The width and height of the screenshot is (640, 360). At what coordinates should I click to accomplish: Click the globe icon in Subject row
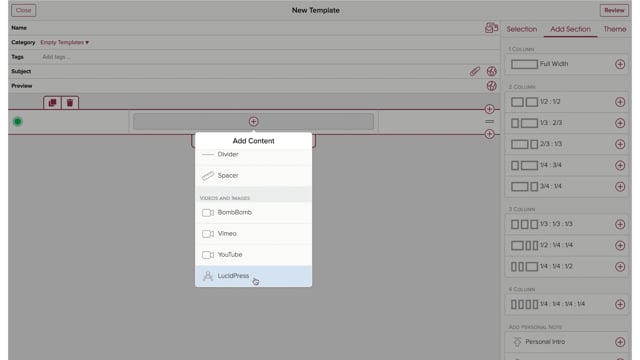(491, 71)
